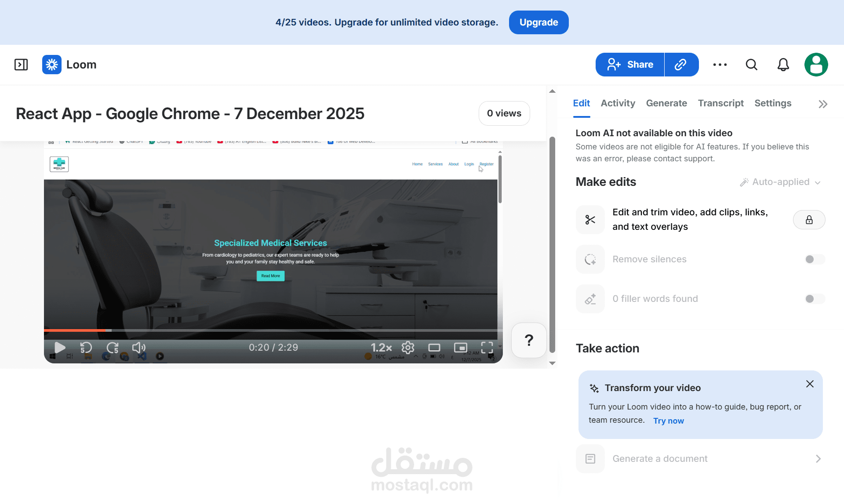Close the Transform your video card
This screenshot has height=504, width=844.
pos(810,384)
